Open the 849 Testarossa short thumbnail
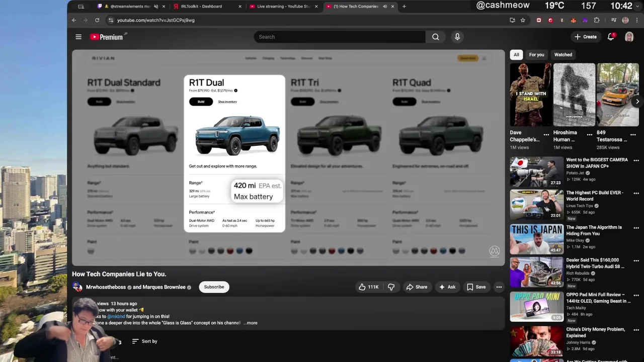 618,95
